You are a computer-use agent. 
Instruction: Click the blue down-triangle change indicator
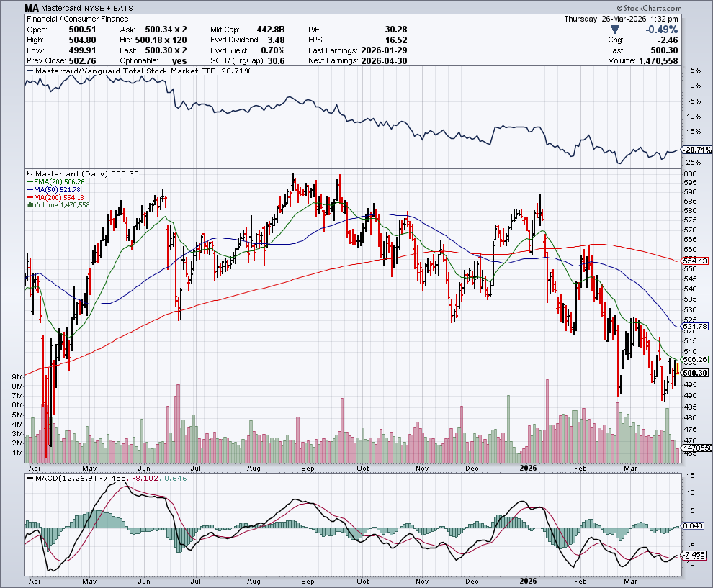click(x=614, y=29)
